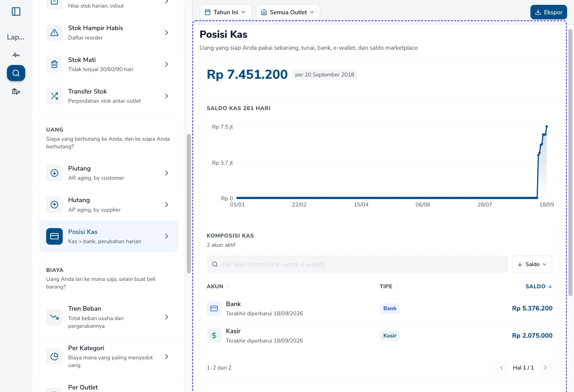The image size is (574, 392).
Task: Open the Saldo sort dropdown
Action: (532, 264)
